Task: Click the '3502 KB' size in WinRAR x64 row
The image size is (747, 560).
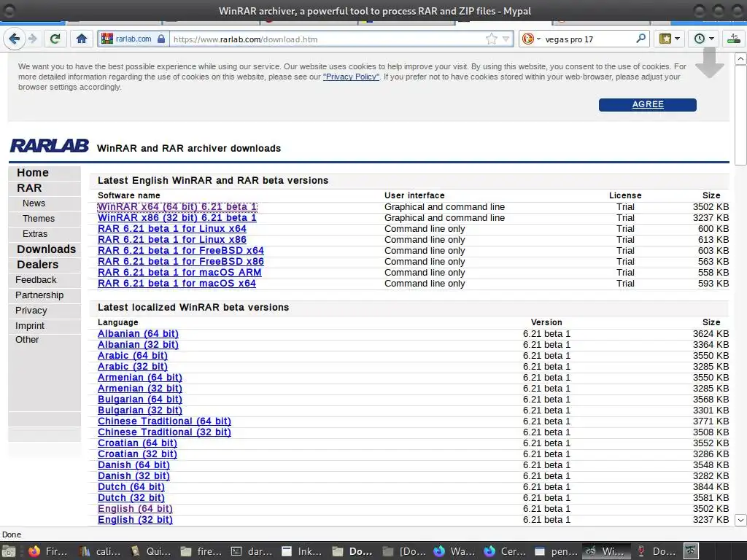Action: pos(711,206)
